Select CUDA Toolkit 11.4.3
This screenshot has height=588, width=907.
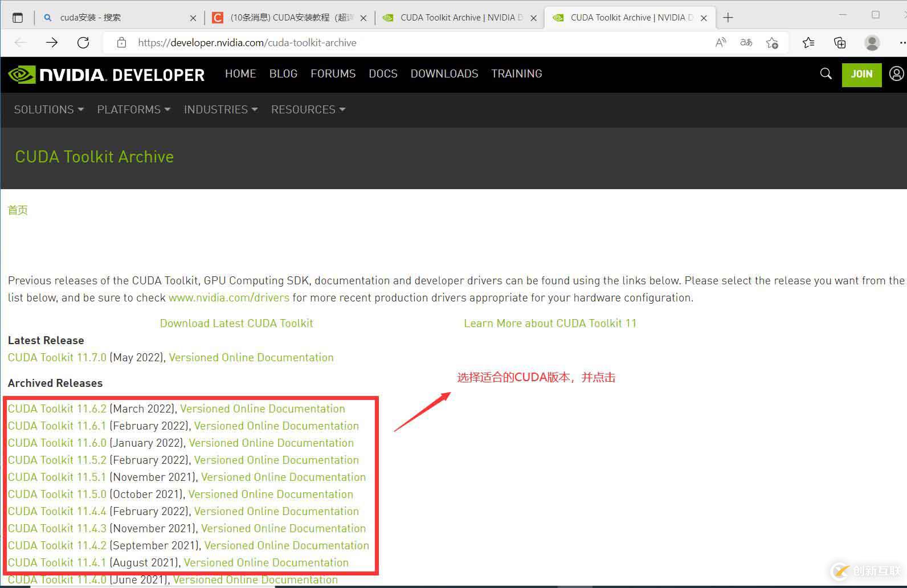[57, 528]
